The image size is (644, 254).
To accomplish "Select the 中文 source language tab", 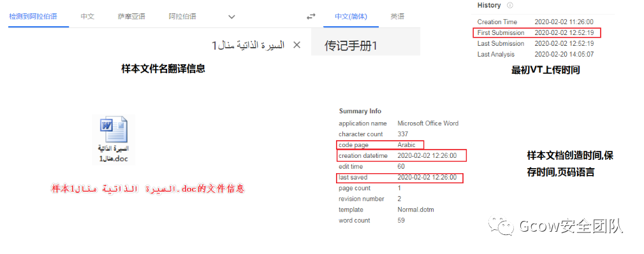I will [87, 17].
